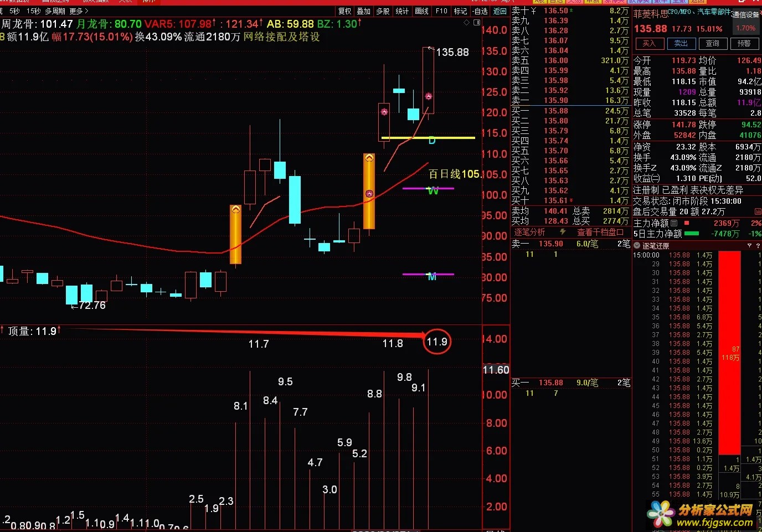Open the 多股 multi-stock view
The width and height of the screenshot is (762, 532).
point(383,11)
